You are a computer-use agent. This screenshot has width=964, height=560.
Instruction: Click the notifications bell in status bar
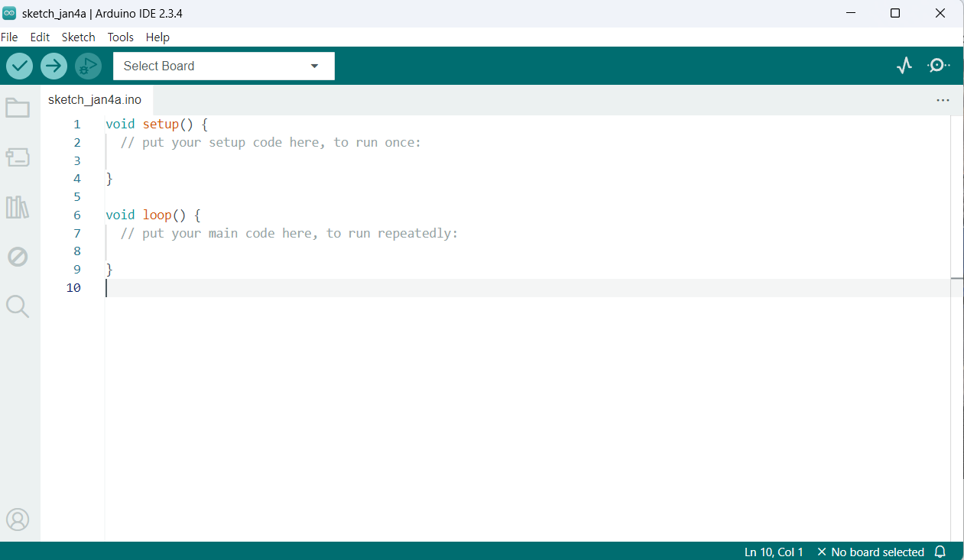pos(940,552)
